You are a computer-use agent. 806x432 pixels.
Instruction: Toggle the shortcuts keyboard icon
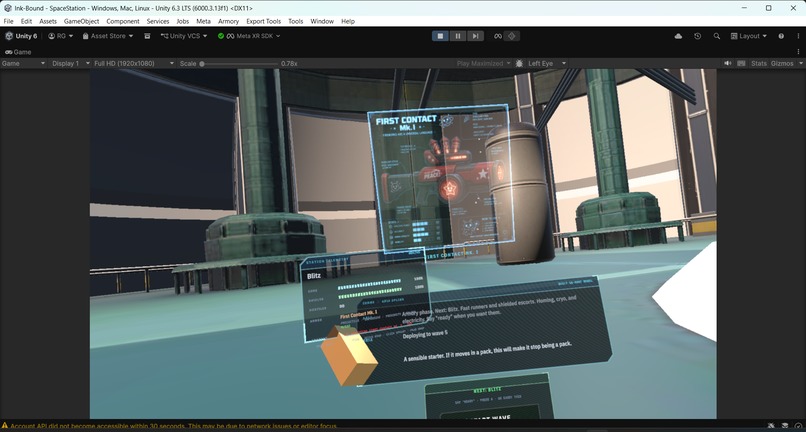click(x=741, y=63)
